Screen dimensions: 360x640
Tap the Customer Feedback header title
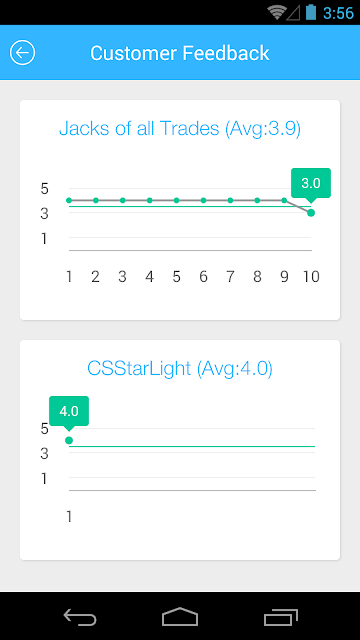(x=180, y=53)
